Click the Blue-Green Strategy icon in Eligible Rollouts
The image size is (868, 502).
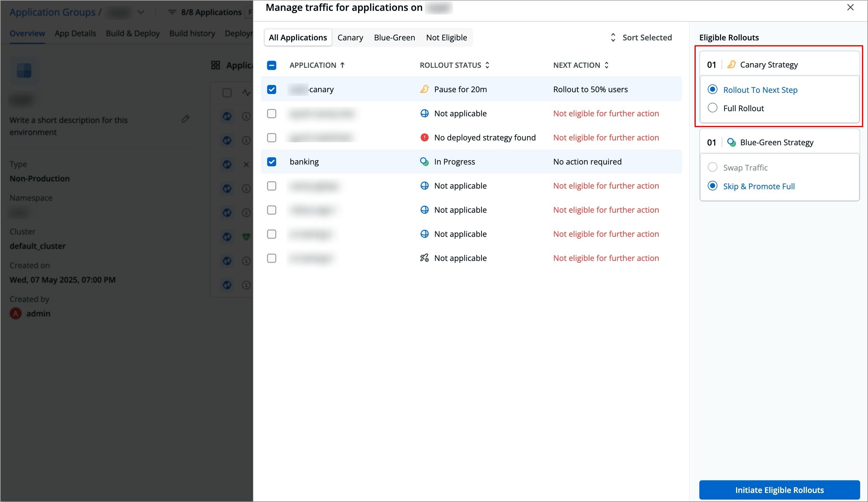732,142
